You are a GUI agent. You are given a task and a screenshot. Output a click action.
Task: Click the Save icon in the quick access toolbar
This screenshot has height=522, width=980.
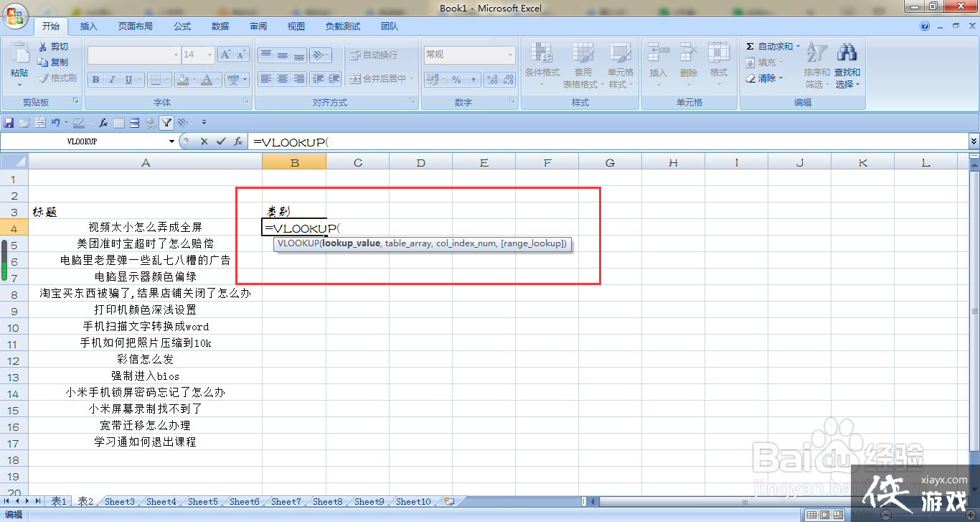[x=9, y=123]
